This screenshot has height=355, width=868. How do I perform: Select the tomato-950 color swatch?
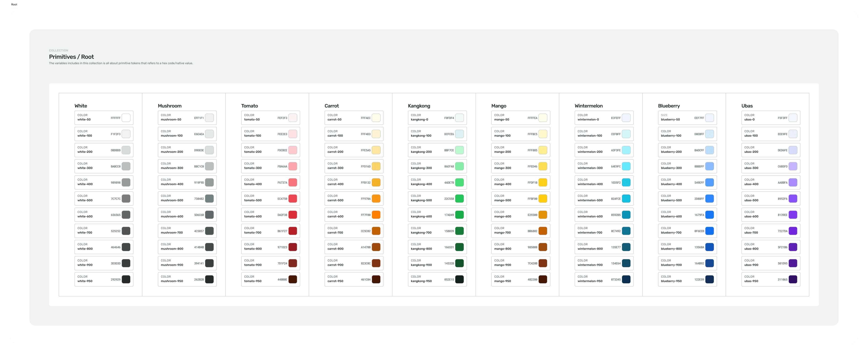tap(293, 279)
